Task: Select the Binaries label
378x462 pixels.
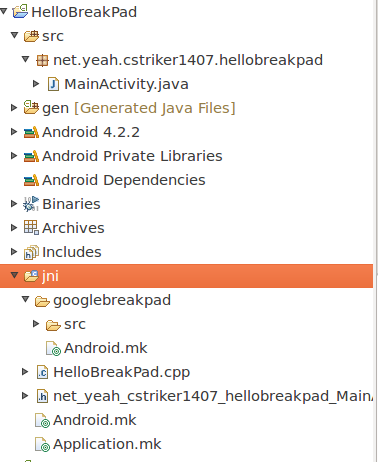Action: [71, 204]
